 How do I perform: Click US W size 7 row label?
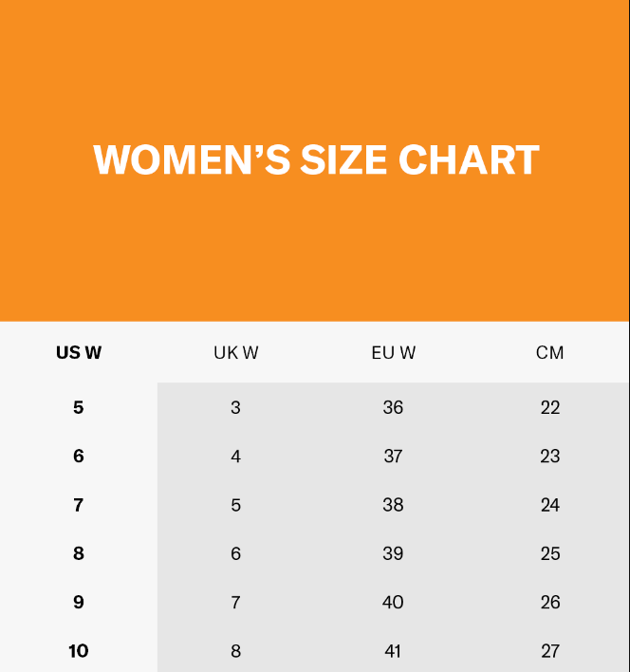[x=79, y=505]
